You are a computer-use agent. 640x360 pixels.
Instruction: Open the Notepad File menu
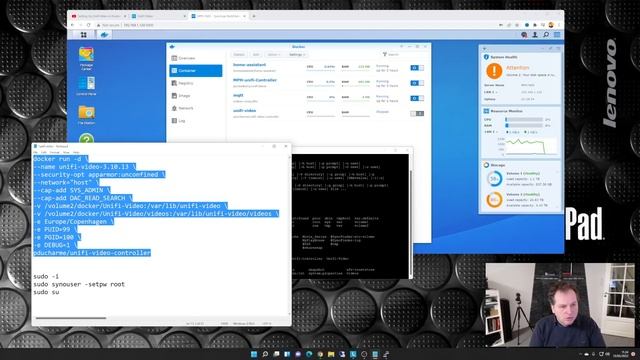[35, 152]
